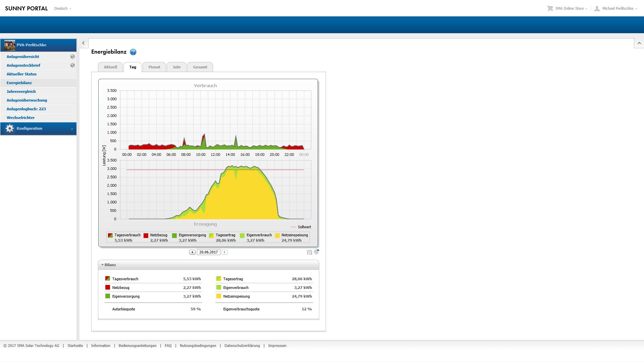
Task: Open Jahresvergleich in sidebar
Action: tap(21, 92)
